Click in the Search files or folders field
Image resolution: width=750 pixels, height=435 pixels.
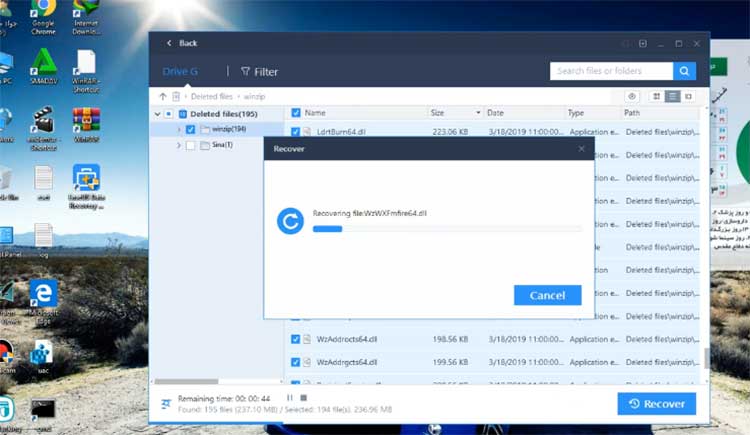(x=611, y=71)
